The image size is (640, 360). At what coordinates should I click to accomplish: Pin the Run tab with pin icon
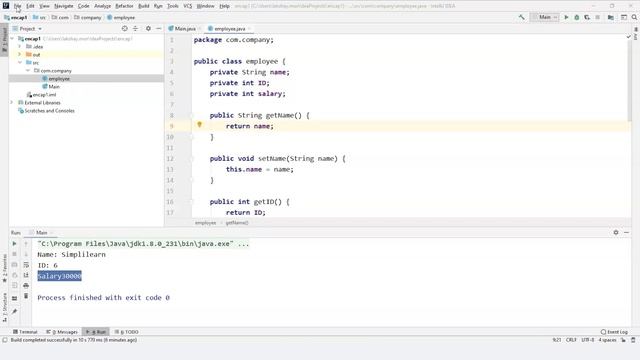point(14,311)
